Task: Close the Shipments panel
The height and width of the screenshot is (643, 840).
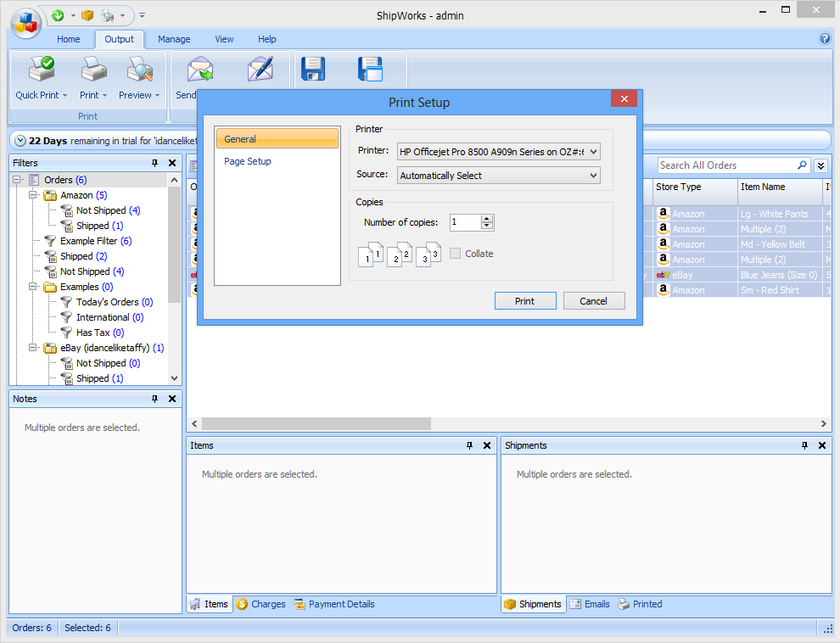Action: tap(822, 445)
